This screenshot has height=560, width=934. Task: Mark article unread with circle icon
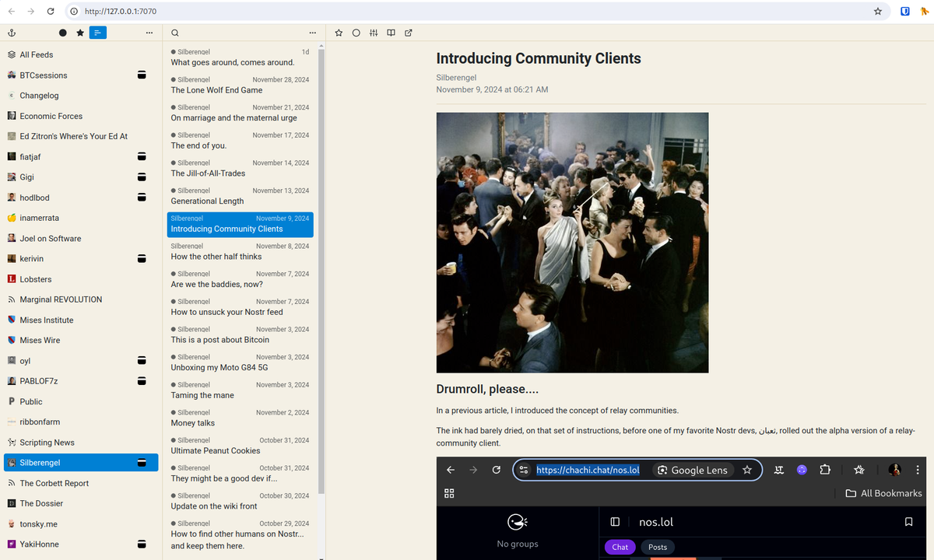[x=356, y=33]
